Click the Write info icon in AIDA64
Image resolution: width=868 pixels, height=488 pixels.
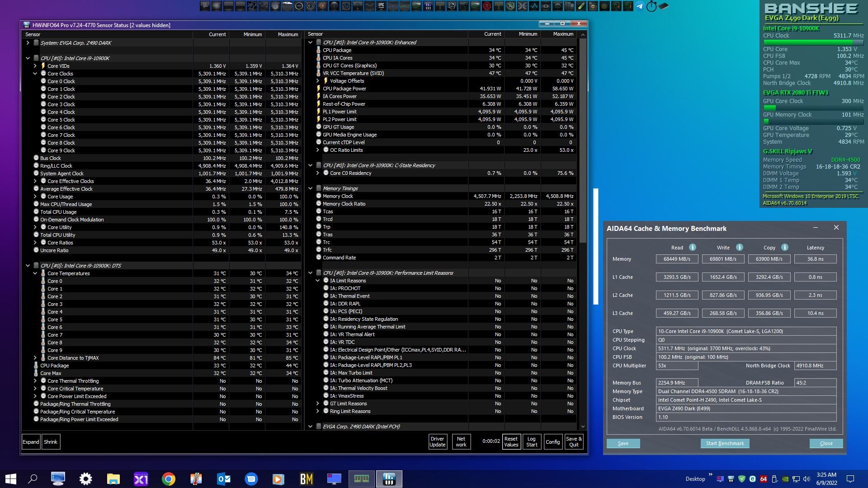click(739, 247)
